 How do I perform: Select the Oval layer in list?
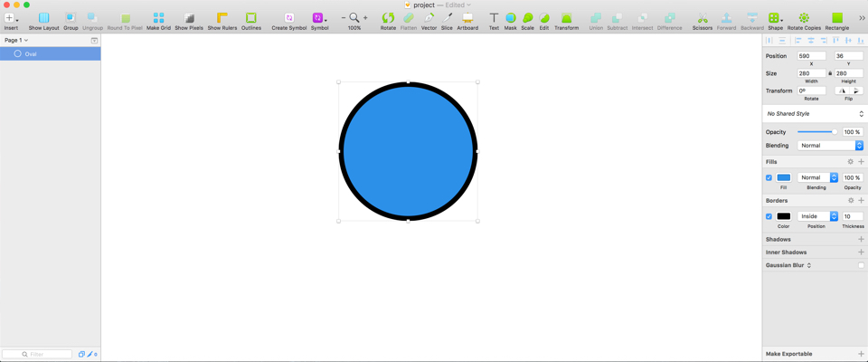(50, 54)
